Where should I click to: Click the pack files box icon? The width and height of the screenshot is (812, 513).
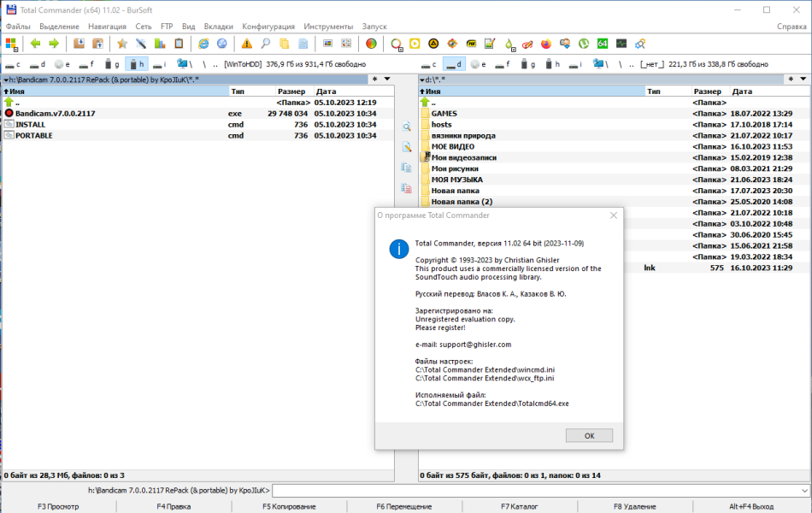79,44
